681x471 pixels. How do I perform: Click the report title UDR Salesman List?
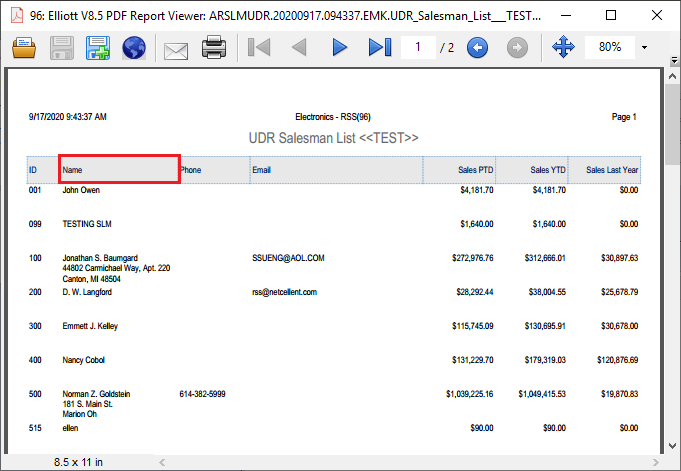334,138
